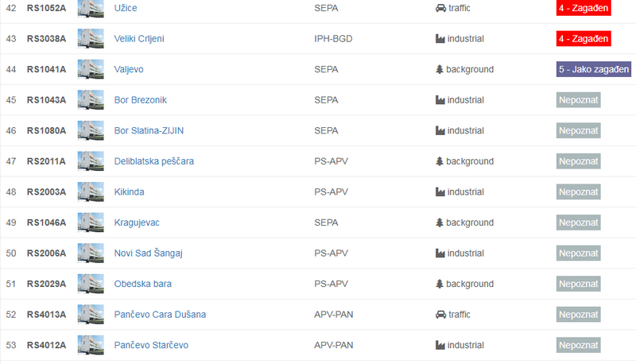Click the background tree icon for Valjevo
The width and height of the screenshot is (636, 364).
pyautogui.click(x=440, y=69)
